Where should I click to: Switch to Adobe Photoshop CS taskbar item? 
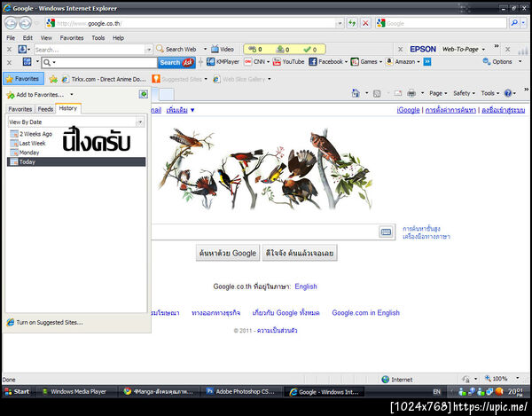[x=241, y=391]
